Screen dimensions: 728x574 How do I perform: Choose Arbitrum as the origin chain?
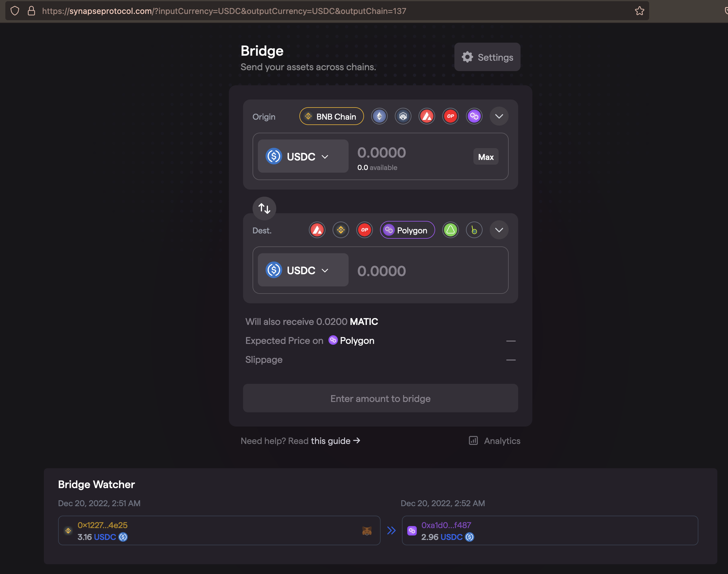pos(403,116)
